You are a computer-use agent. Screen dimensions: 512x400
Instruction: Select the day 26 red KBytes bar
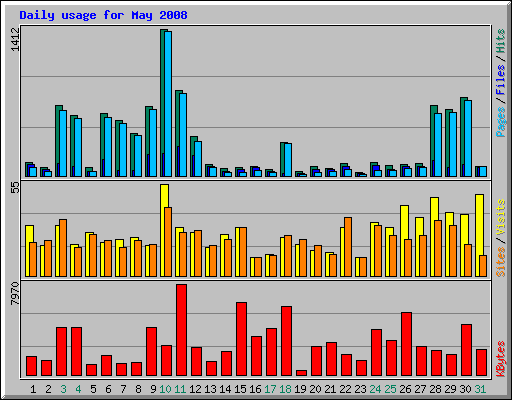pyautogui.click(x=406, y=344)
